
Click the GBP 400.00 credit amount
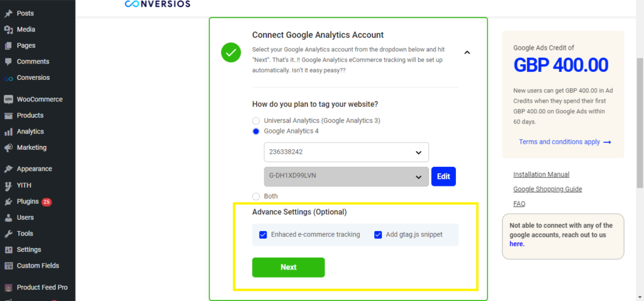coord(561,65)
